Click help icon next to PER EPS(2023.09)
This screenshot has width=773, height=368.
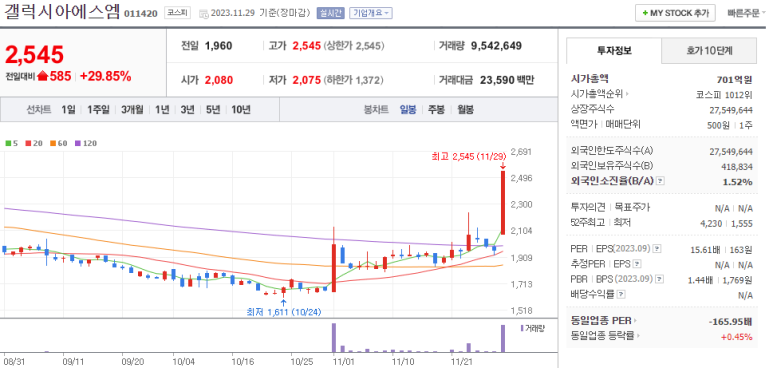(657, 248)
